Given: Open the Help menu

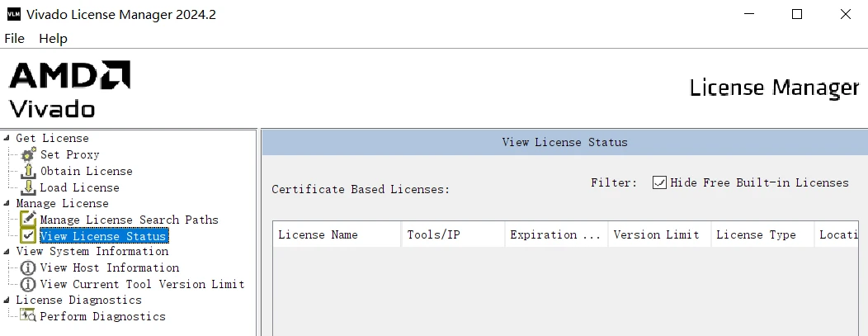Looking at the screenshot, I should [x=54, y=39].
